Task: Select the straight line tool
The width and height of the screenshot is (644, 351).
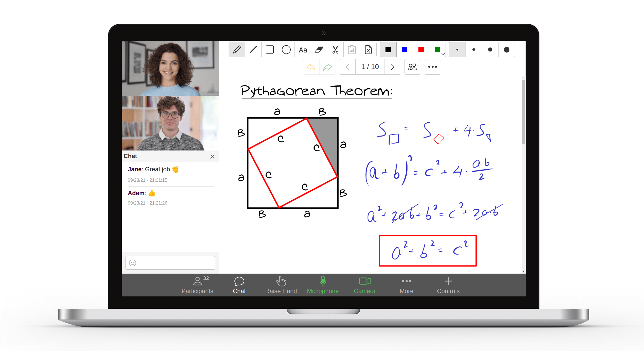Action: click(253, 49)
